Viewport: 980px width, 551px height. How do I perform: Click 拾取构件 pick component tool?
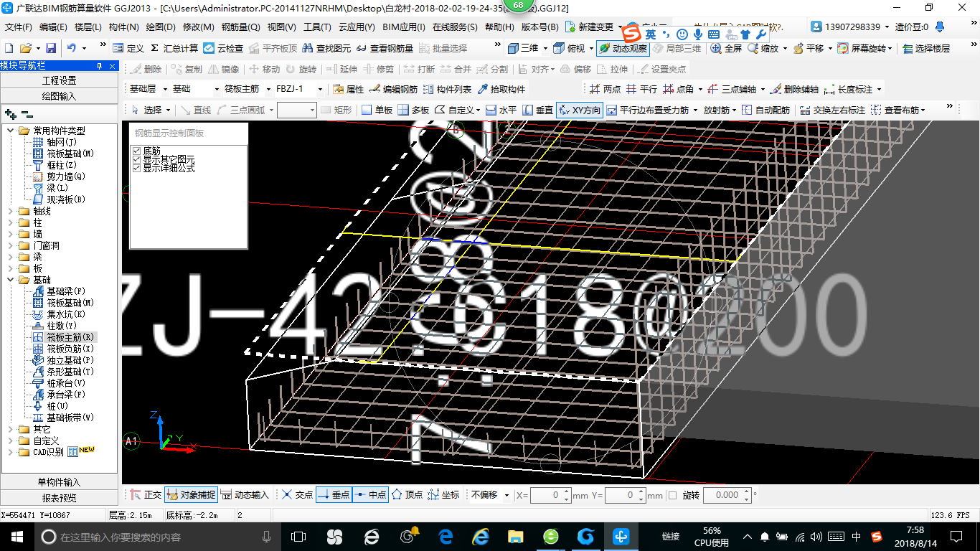pos(501,89)
